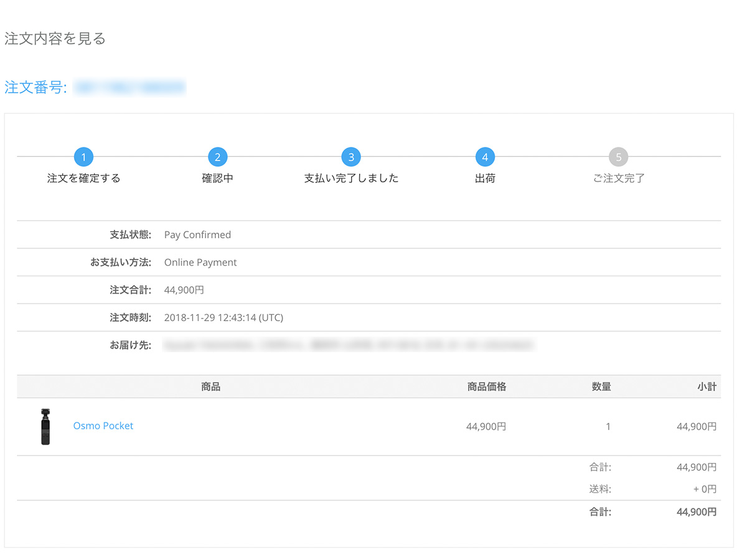Click the bold grand total 44,900円
Viewport: 747px width, 560px height.
point(697,513)
